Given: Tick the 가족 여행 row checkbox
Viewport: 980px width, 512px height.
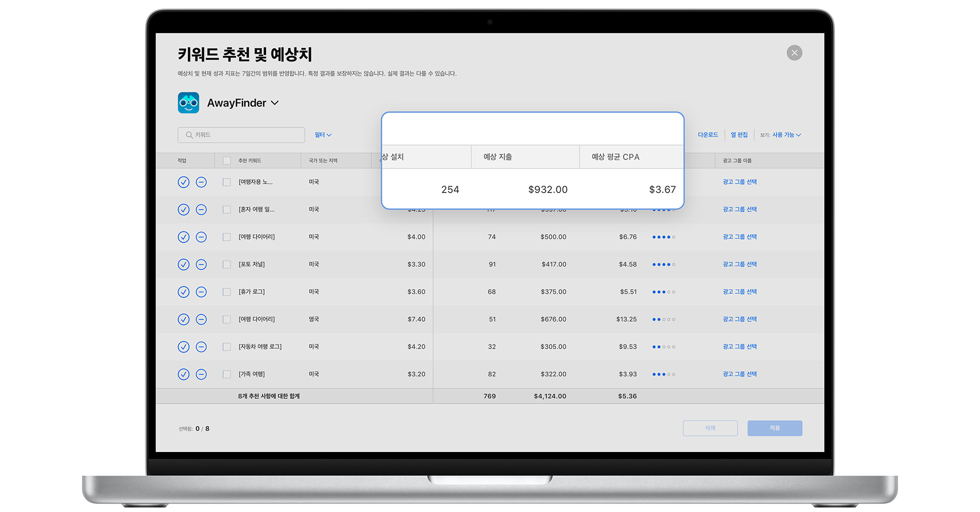Looking at the screenshot, I should [226, 374].
